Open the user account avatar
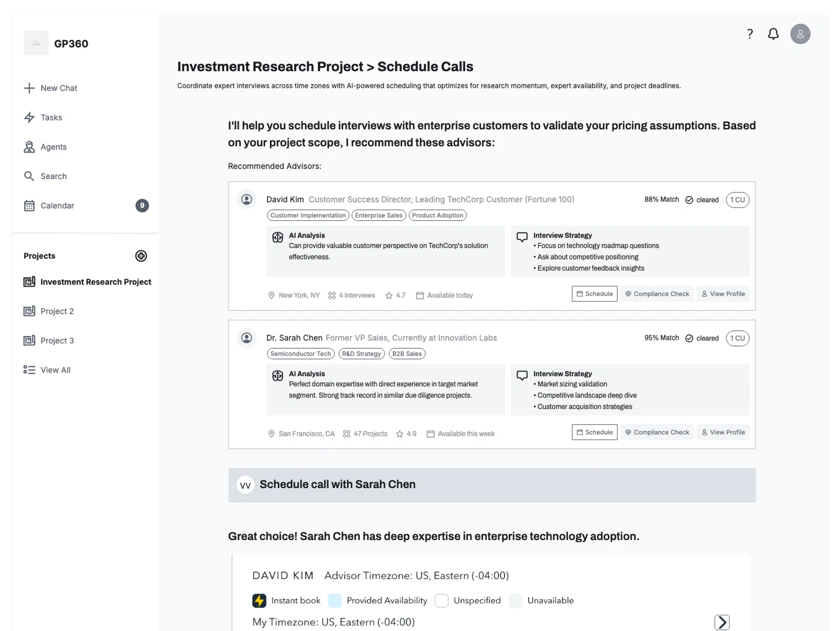 (x=800, y=34)
